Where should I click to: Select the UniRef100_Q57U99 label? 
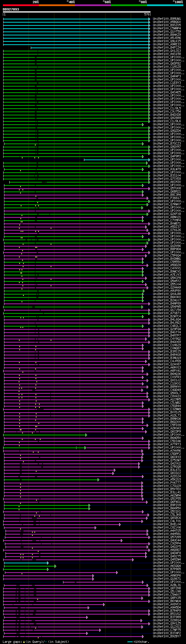click(x=167, y=537)
